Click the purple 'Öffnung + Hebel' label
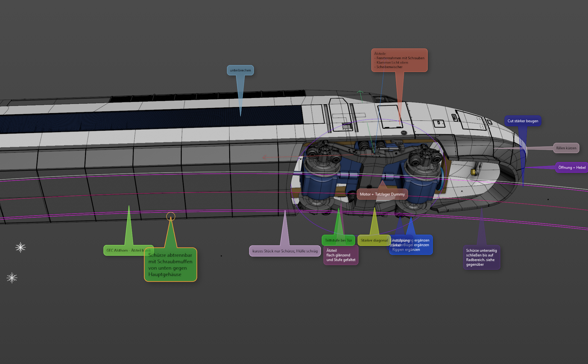 (x=572, y=167)
